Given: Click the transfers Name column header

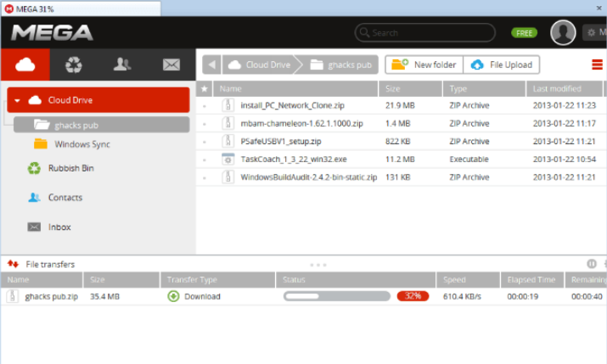Looking at the screenshot, I should click(42, 280).
